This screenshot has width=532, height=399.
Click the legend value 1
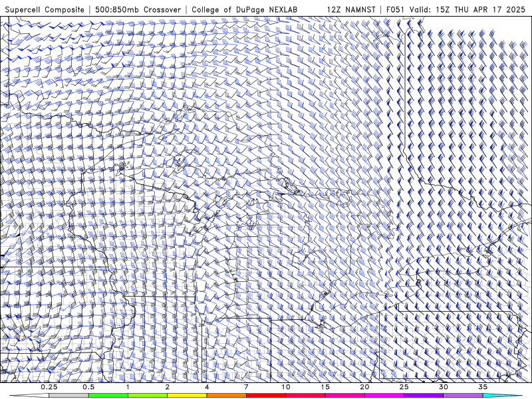click(x=128, y=387)
